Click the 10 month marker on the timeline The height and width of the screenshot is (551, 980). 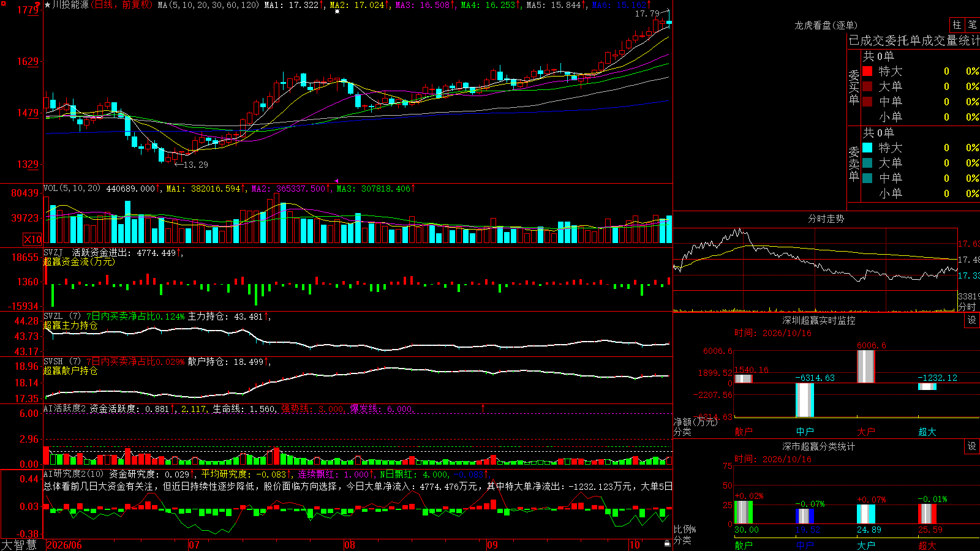pyautogui.click(x=635, y=545)
